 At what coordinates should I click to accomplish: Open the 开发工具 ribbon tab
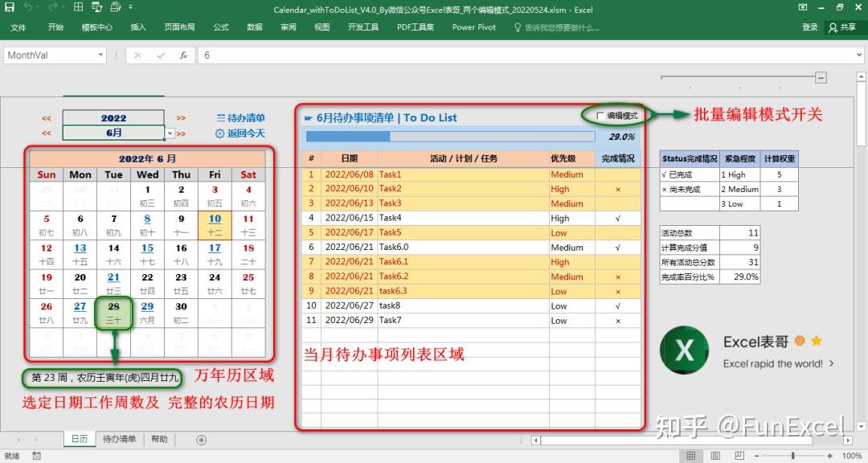363,27
